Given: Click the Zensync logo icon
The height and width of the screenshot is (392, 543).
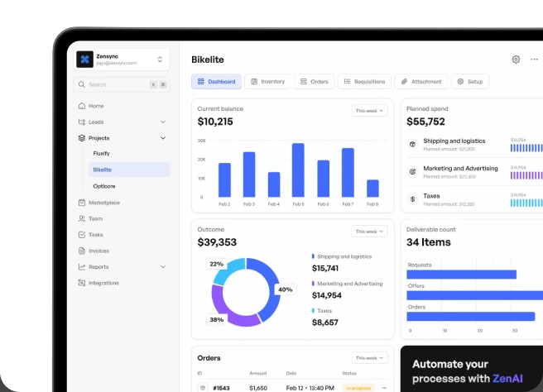Looking at the screenshot, I should point(84,60).
